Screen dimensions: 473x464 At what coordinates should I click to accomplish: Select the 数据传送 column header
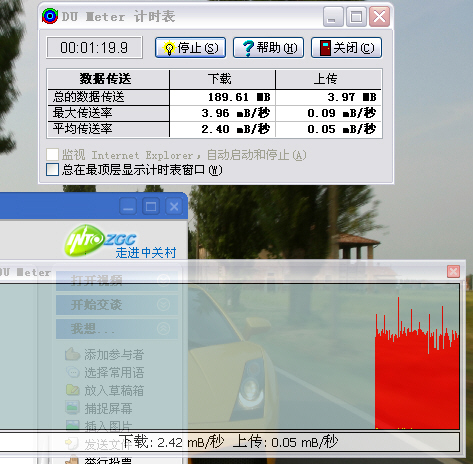tap(108, 79)
